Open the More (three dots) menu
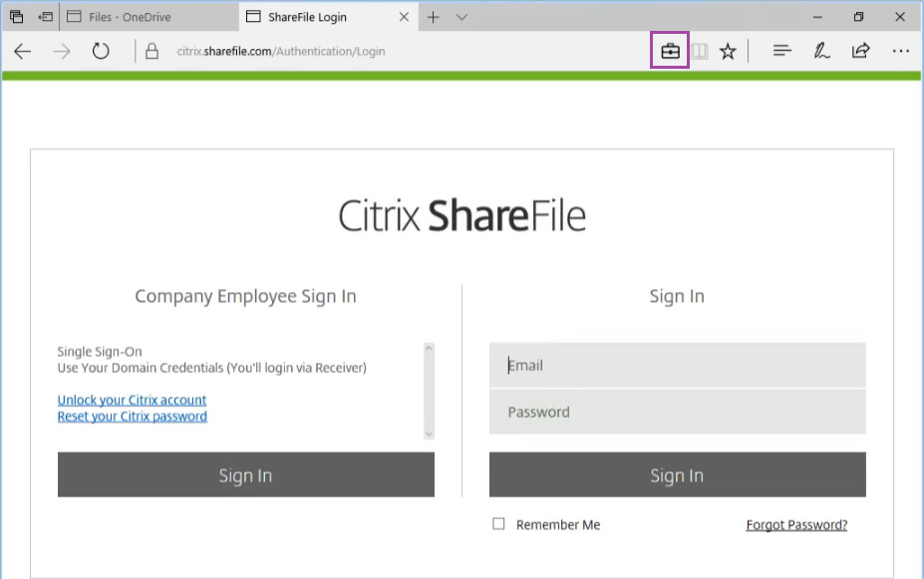The height and width of the screenshot is (579, 924). [x=900, y=51]
